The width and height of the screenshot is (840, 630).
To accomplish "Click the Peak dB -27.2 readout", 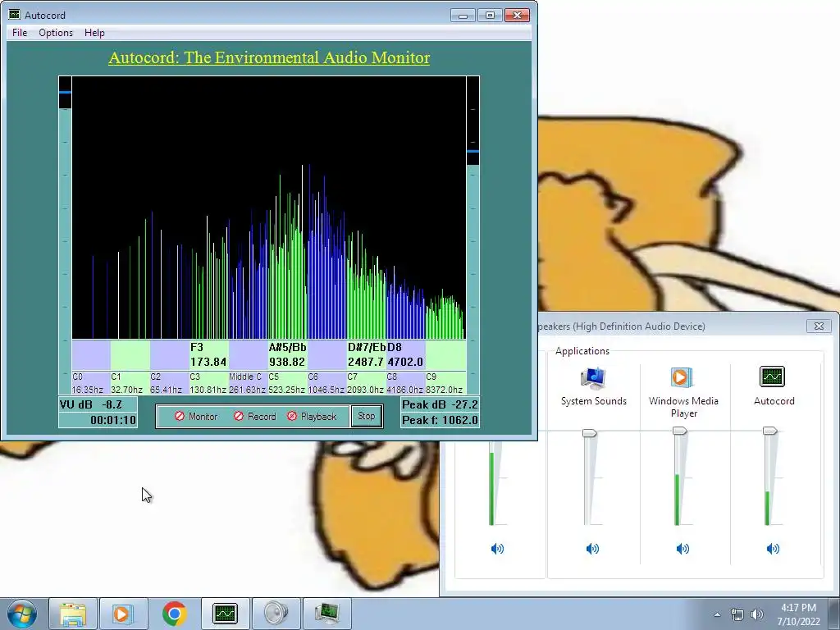I will (x=440, y=404).
